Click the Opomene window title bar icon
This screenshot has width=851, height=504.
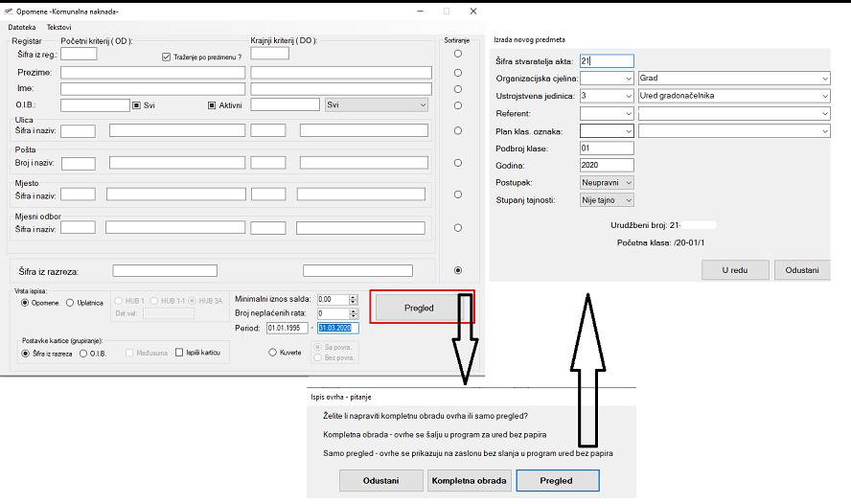8,11
